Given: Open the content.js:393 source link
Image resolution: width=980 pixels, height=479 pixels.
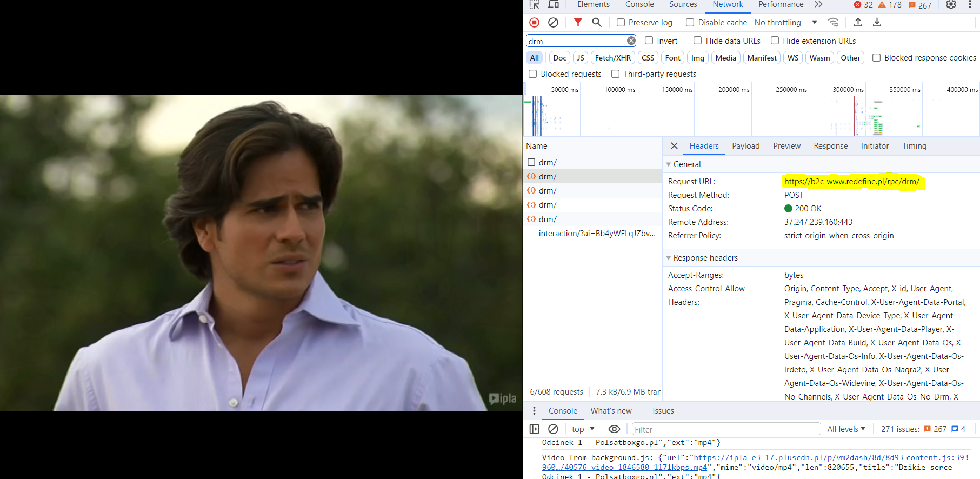Looking at the screenshot, I should pyautogui.click(x=937, y=458).
